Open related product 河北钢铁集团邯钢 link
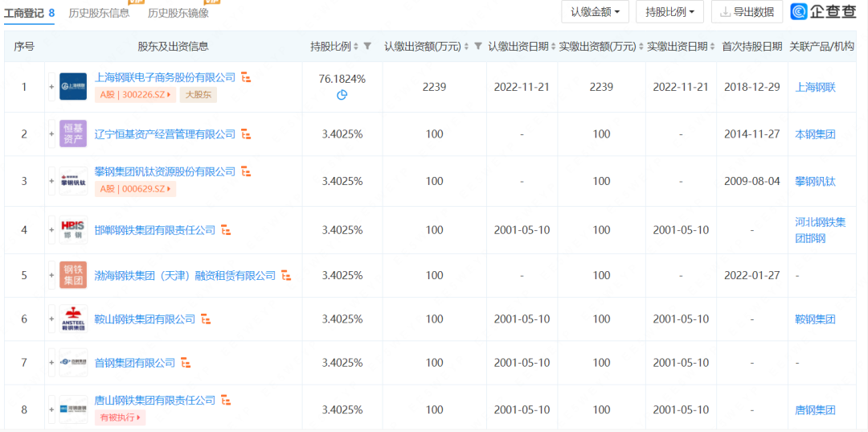 pos(821,230)
